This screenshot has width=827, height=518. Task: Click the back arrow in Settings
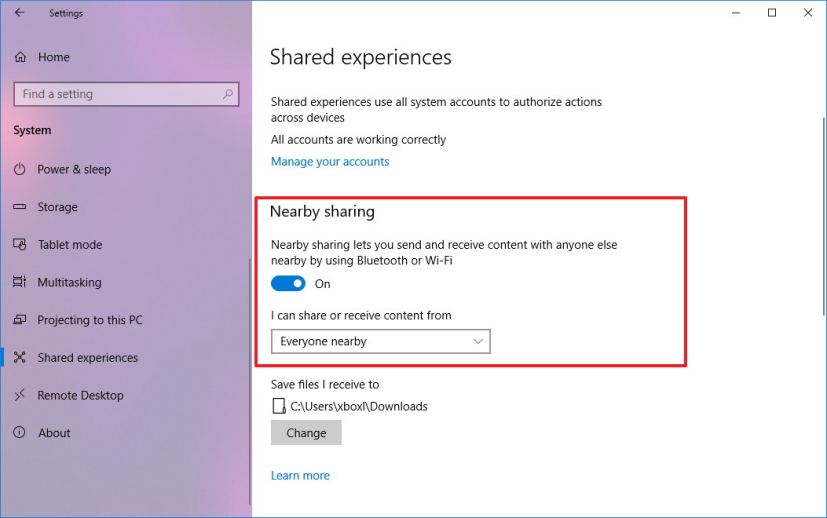(x=20, y=13)
